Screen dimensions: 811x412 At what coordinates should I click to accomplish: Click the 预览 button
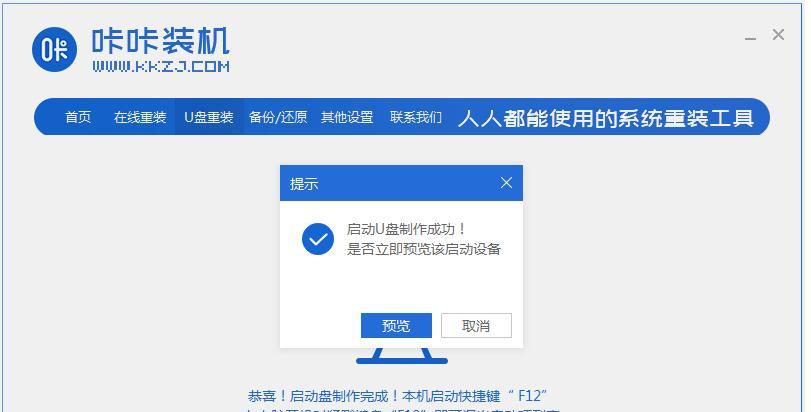click(x=396, y=326)
